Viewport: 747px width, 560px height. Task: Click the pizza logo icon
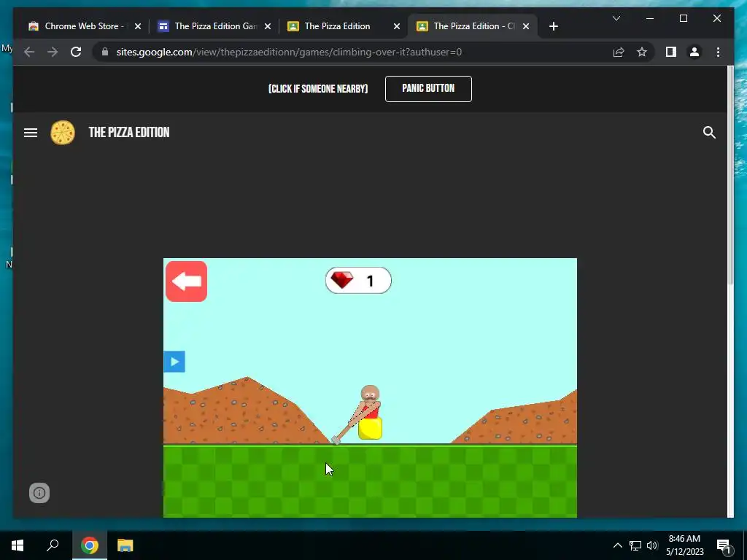[63, 133]
